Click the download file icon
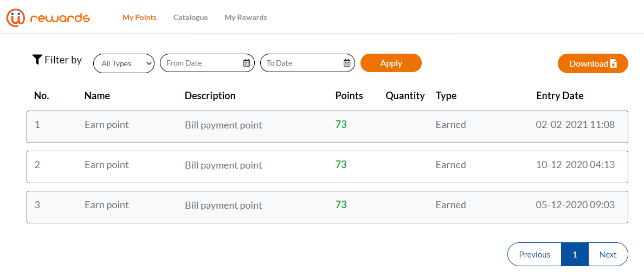The width and height of the screenshot is (644, 277). [x=613, y=64]
